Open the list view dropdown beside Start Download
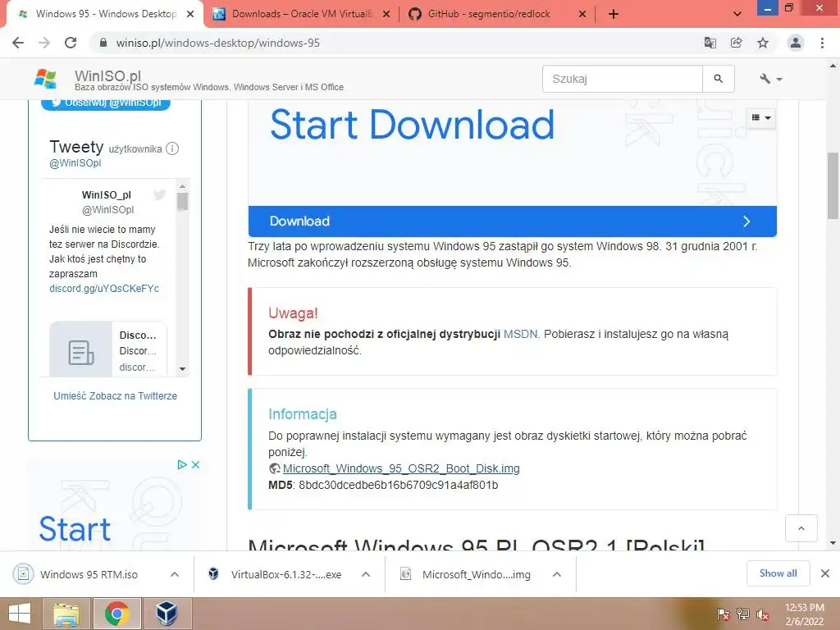Image resolution: width=840 pixels, height=630 pixels. point(760,117)
